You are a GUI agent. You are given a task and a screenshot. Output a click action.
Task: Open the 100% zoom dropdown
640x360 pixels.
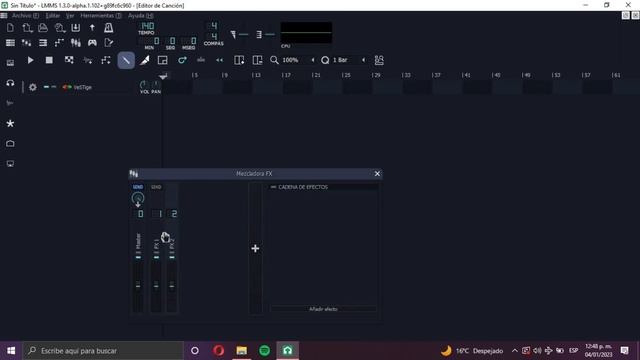298,60
